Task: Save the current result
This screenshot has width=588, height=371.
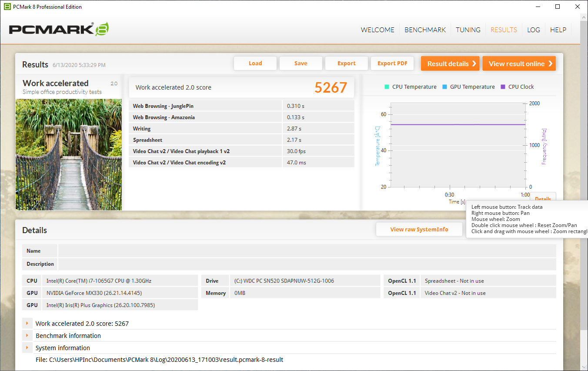Action: click(x=301, y=64)
